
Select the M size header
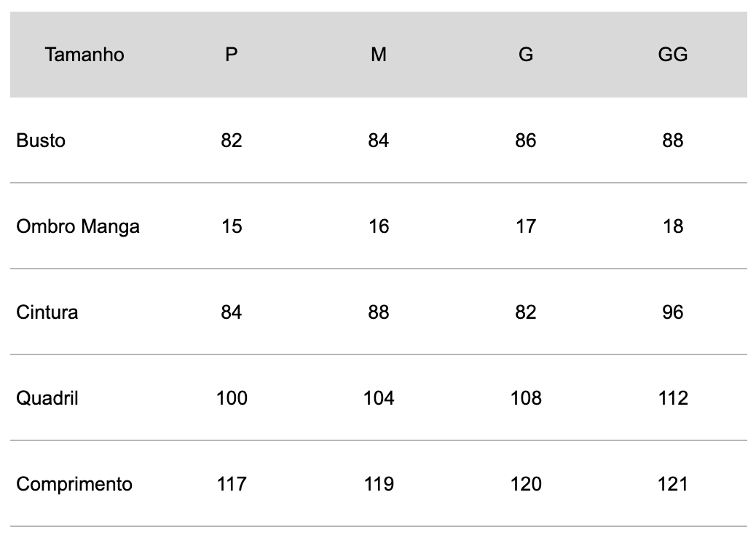[x=379, y=55]
